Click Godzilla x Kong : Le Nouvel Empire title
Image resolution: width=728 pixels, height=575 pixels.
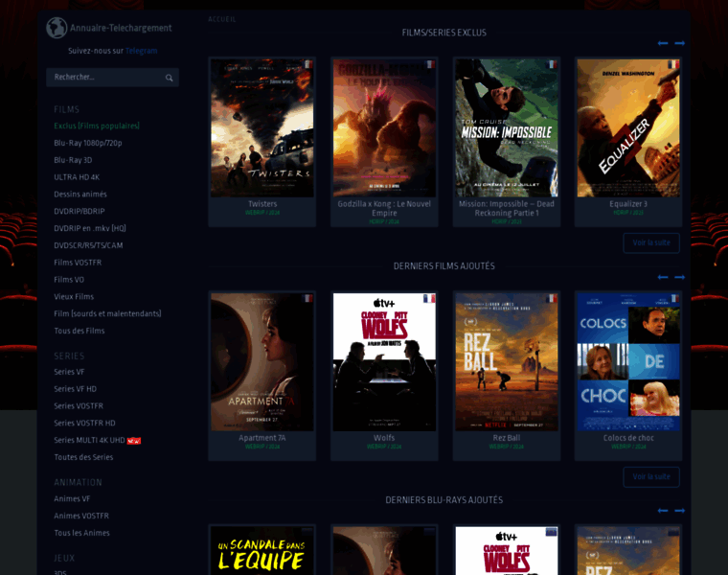coord(384,209)
